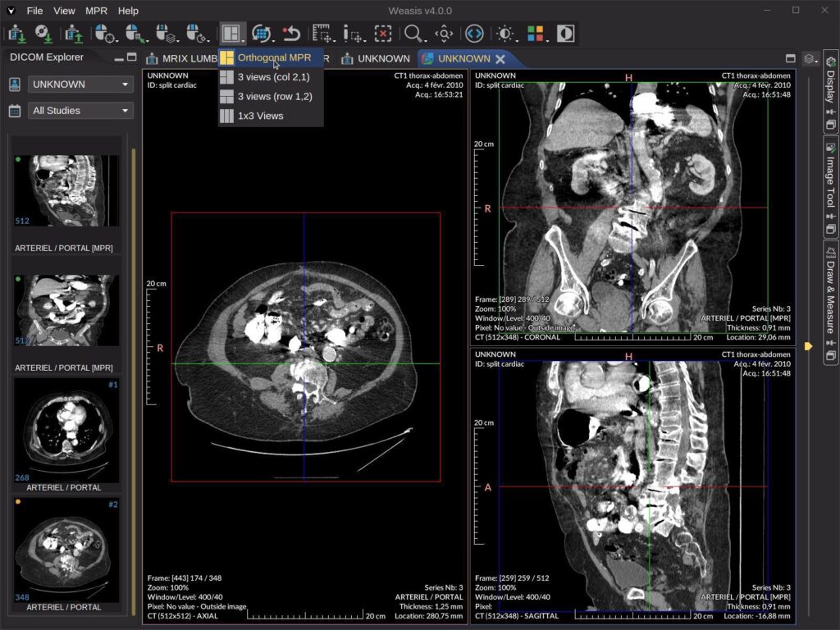Expand the All Studies dropdown
The height and width of the screenshot is (630, 840).
click(x=80, y=111)
